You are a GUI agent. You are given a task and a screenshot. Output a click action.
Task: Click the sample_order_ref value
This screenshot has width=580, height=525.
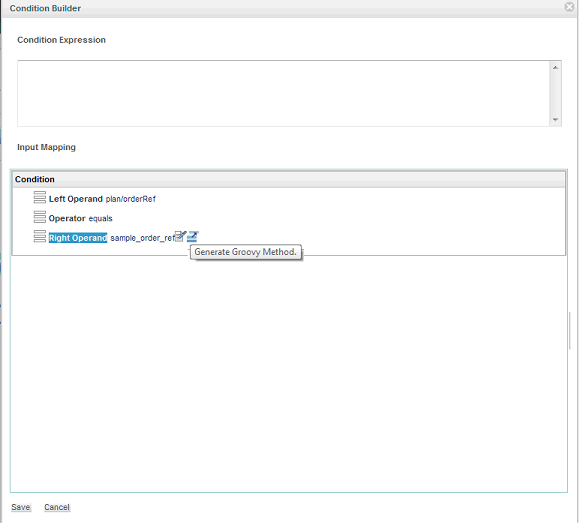tap(142, 238)
